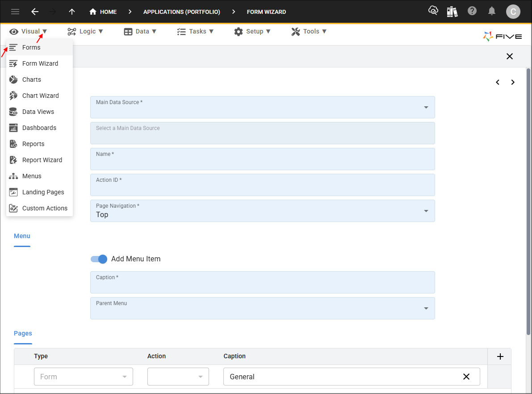Open the Type Form dropdown
Image resolution: width=532 pixels, height=394 pixels.
84,376
